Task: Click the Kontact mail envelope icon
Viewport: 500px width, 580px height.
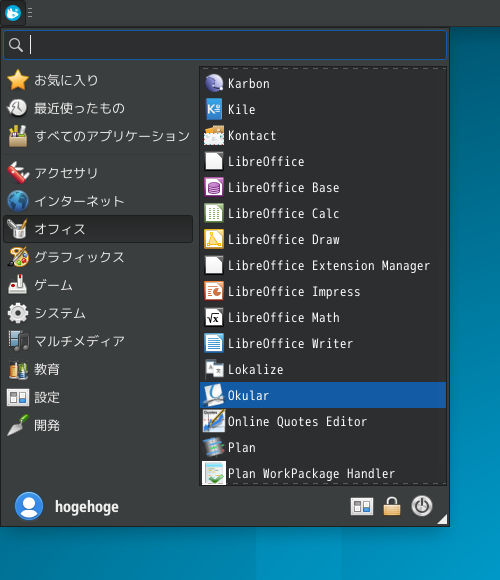Action: tap(214, 135)
